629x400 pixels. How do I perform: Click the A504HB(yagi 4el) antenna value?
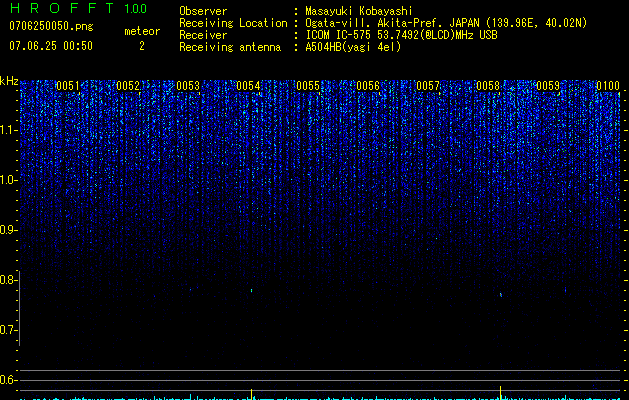pos(353,47)
